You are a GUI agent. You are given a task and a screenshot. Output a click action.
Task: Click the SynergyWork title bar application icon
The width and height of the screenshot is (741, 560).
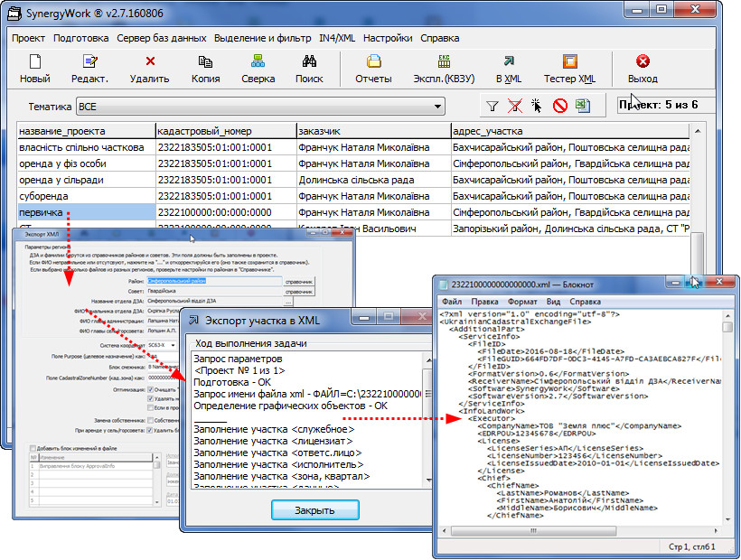[x=14, y=14]
